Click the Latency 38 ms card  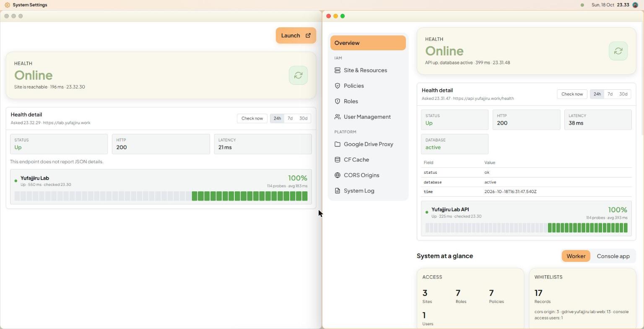[598, 120]
